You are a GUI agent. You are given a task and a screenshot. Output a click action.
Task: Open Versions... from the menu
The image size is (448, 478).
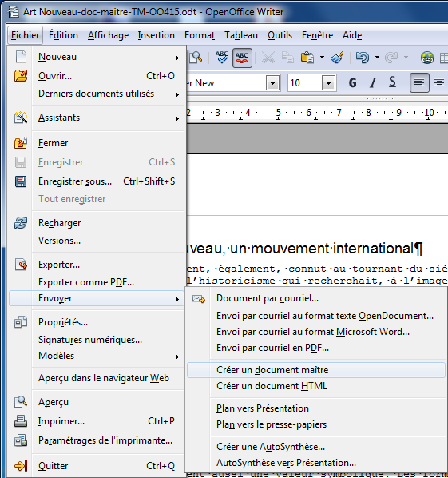tap(97, 241)
